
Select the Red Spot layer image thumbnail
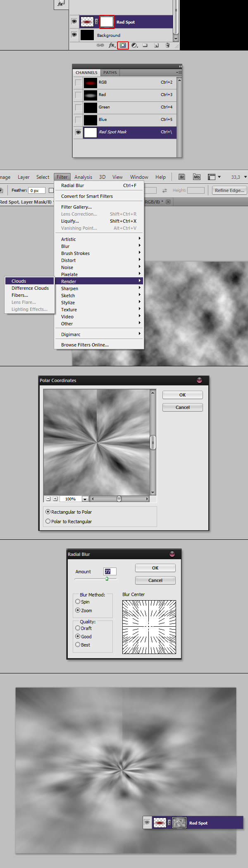(x=87, y=22)
